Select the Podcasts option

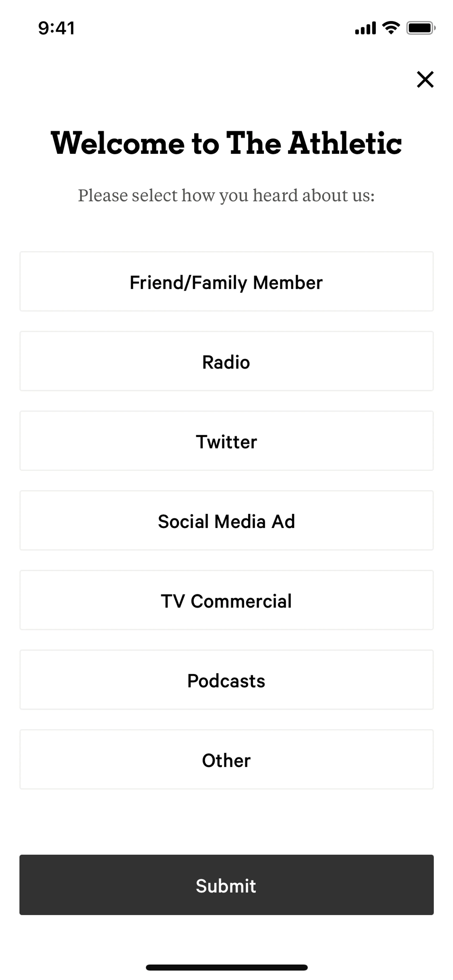click(226, 680)
